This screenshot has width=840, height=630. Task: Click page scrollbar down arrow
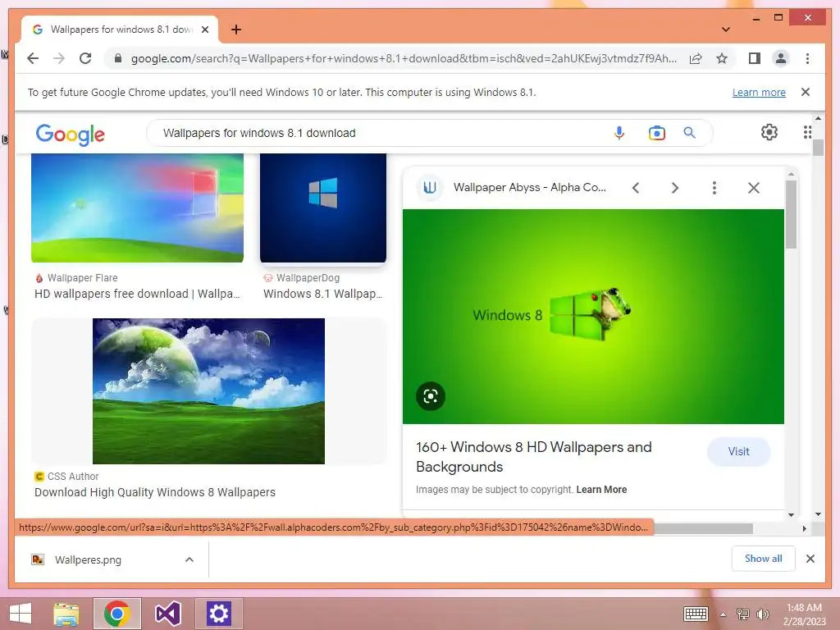coord(818,514)
